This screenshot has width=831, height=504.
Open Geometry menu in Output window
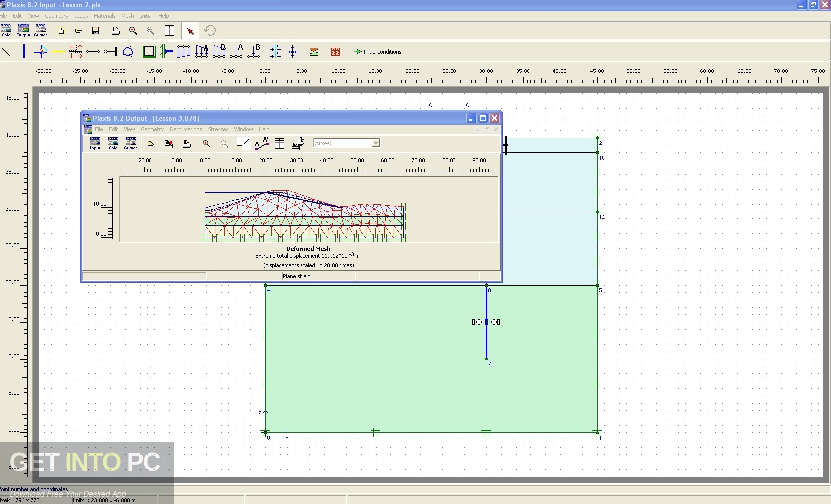152,129
